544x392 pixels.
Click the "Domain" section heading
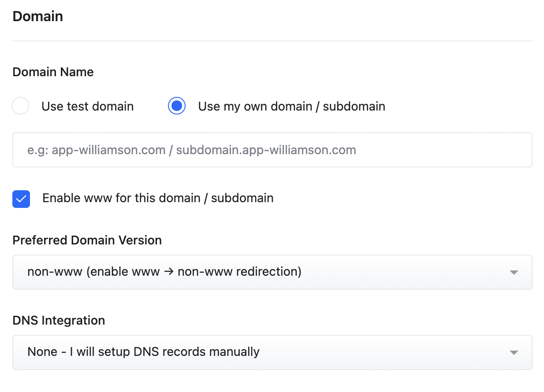pyautogui.click(x=37, y=16)
